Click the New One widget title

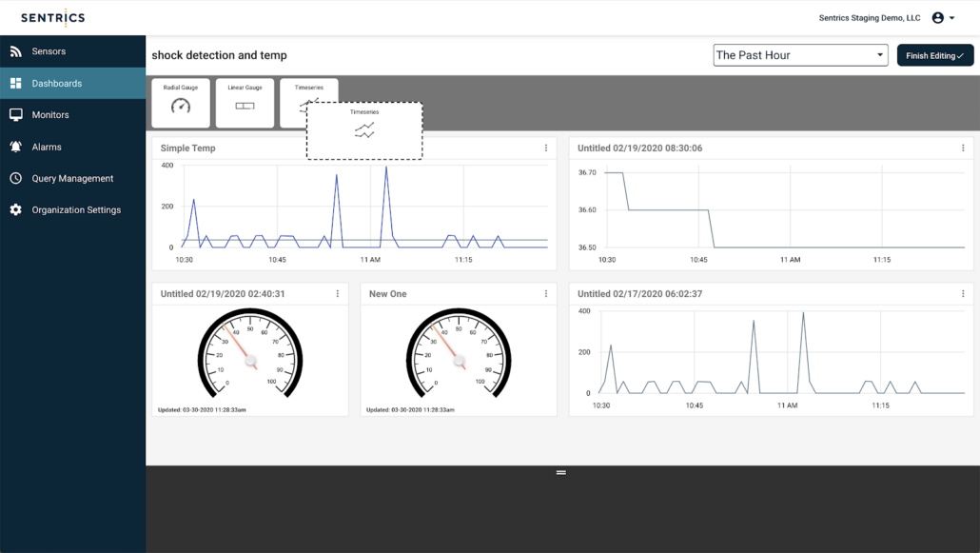click(387, 294)
